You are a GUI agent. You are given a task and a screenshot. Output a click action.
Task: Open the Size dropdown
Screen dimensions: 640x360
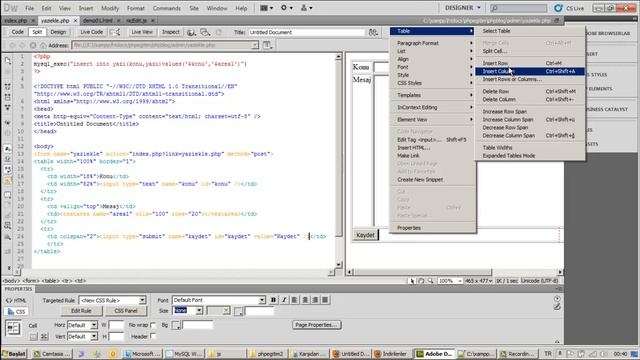tap(199, 311)
